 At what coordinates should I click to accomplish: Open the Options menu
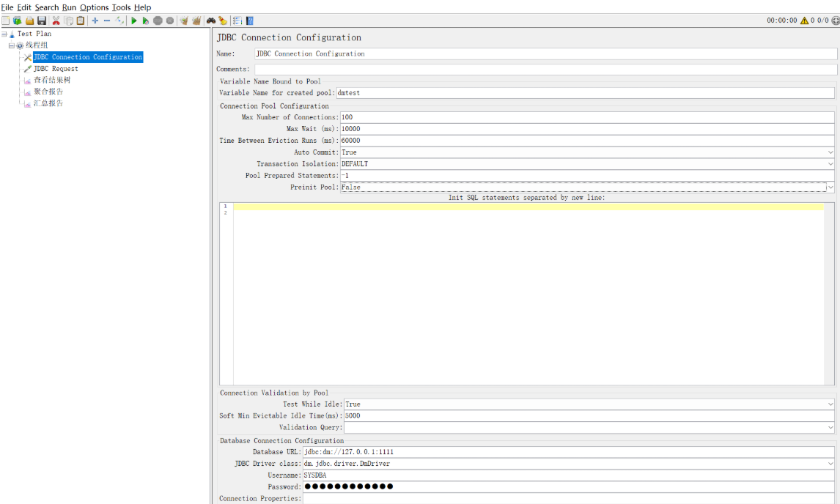(95, 7)
